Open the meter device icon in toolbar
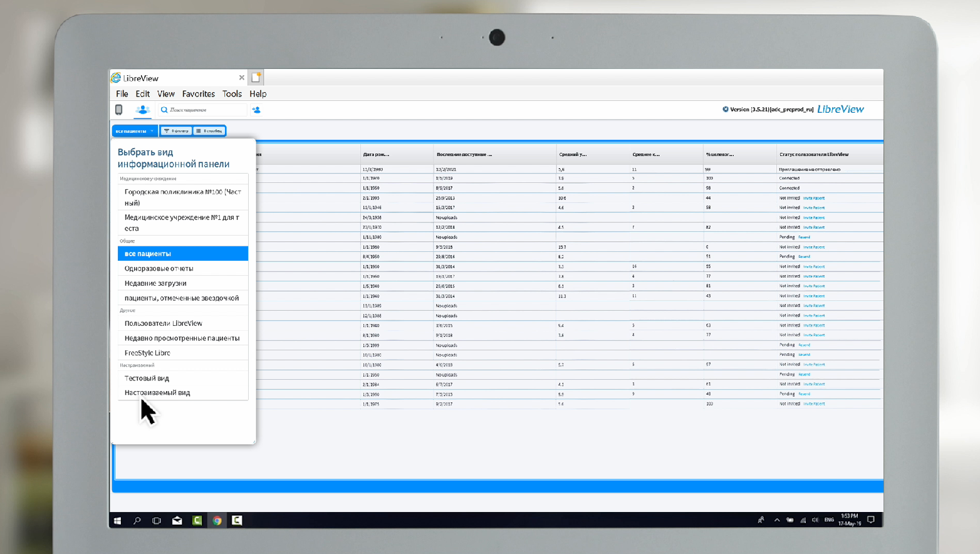 tap(118, 110)
